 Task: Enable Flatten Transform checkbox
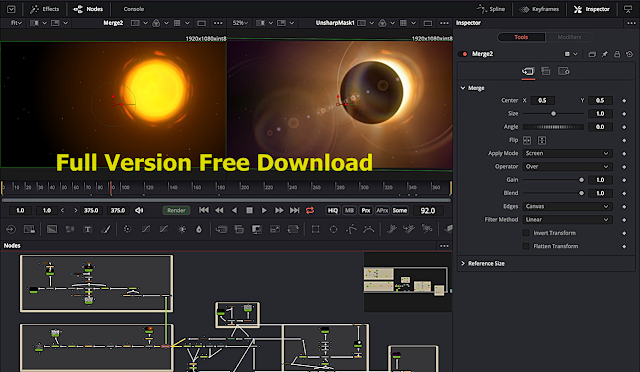(x=526, y=246)
